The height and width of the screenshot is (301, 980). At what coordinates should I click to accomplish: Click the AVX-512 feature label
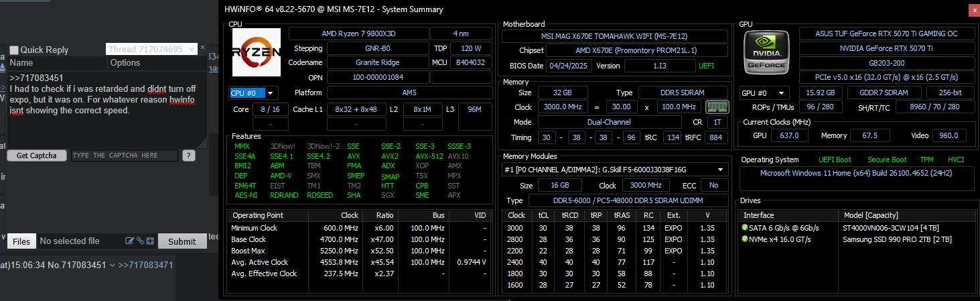point(430,156)
